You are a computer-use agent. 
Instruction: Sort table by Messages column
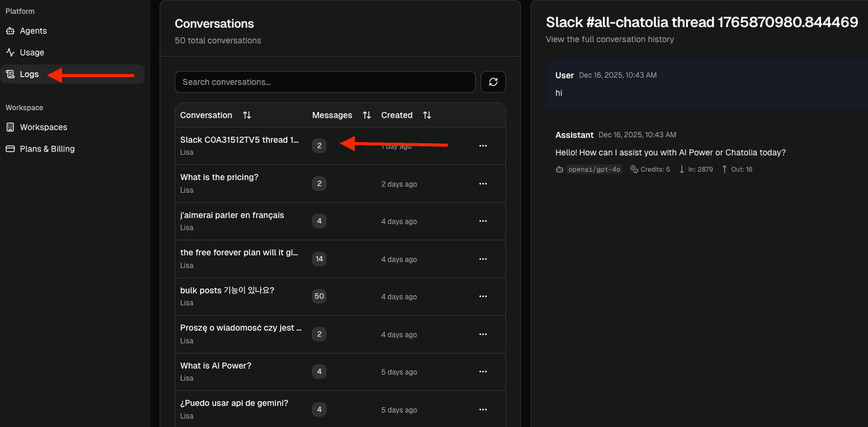coord(366,115)
